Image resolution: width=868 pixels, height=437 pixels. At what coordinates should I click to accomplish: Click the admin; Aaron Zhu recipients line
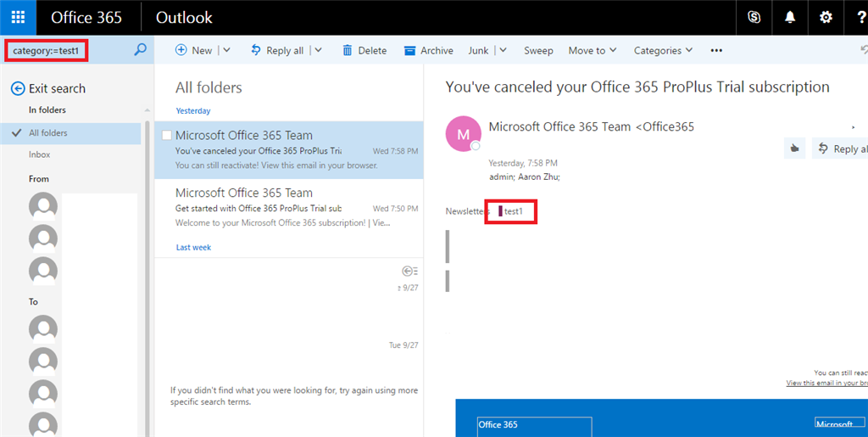[526, 177]
